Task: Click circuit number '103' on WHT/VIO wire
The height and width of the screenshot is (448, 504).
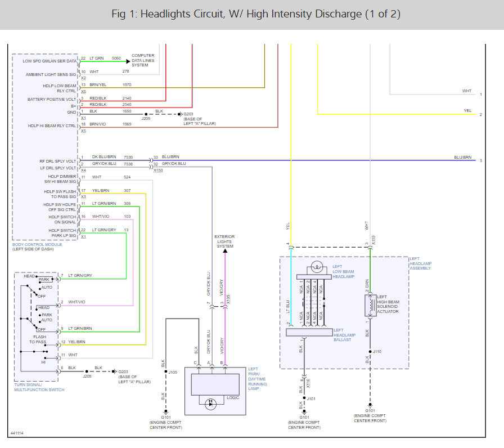Action: pyautogui.click(x=127, y=217)
